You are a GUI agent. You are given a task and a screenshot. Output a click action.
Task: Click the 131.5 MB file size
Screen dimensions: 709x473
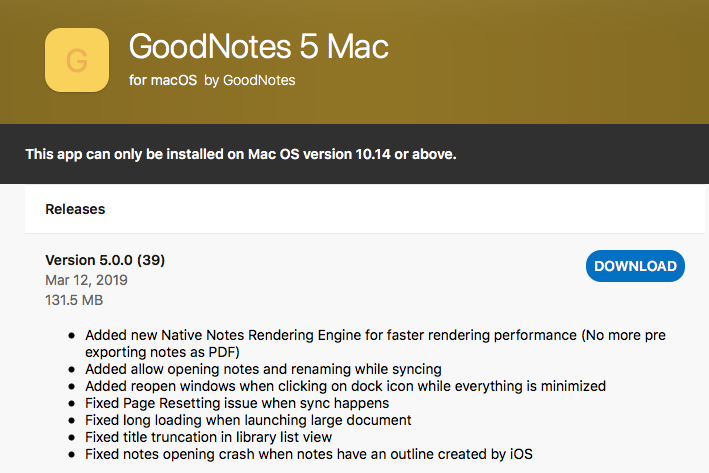[x=74, y=300]
